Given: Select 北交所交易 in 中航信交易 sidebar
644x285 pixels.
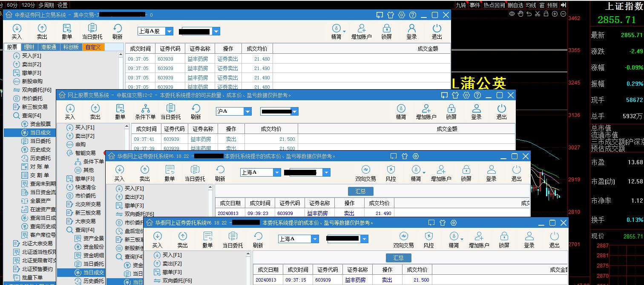Looking at the screenshot, I should point(88,204).
